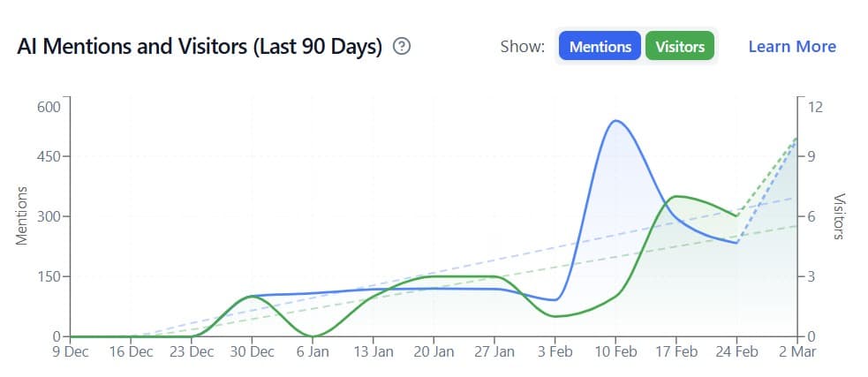Click the 2 Mar x-axis date label
The image size is (868, 377).
click(796, 352)
